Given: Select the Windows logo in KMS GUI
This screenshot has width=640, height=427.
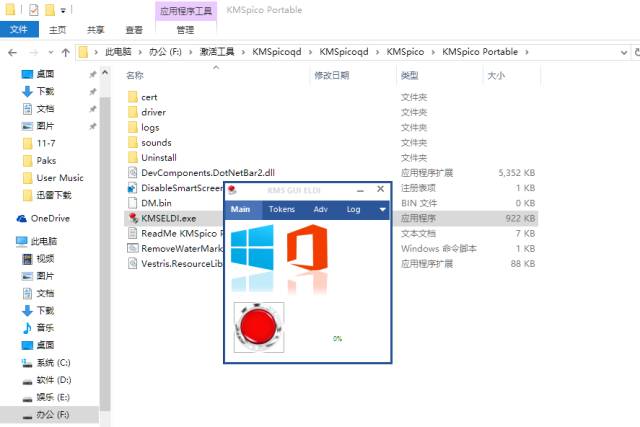Looking at the screenshot, I should tap(252, 247).
